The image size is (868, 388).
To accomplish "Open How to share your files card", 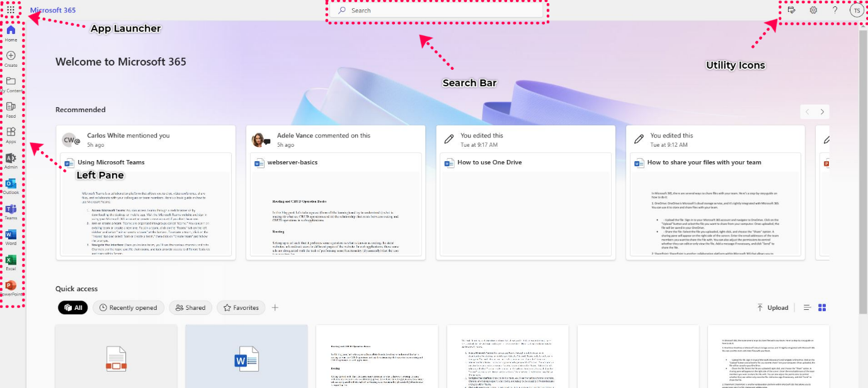I will tap(716, 192).
